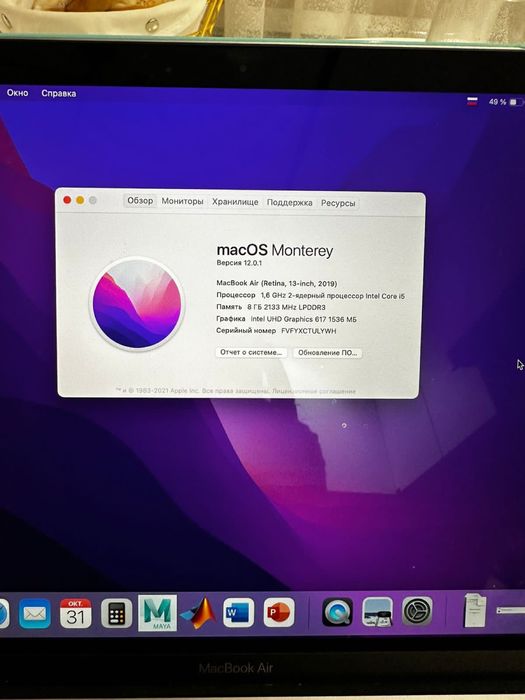Open System Preferences from the Dock
This screenshot has width=525, height=700.
(417, 611)
